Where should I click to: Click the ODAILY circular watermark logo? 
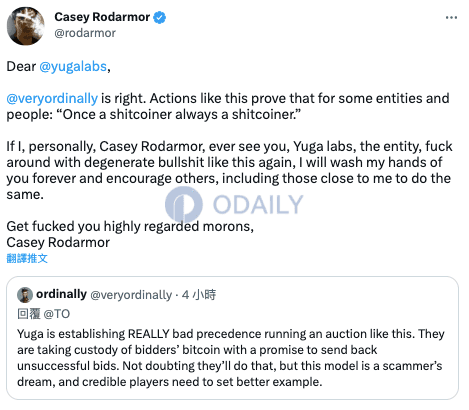click(x=184, y=204)
